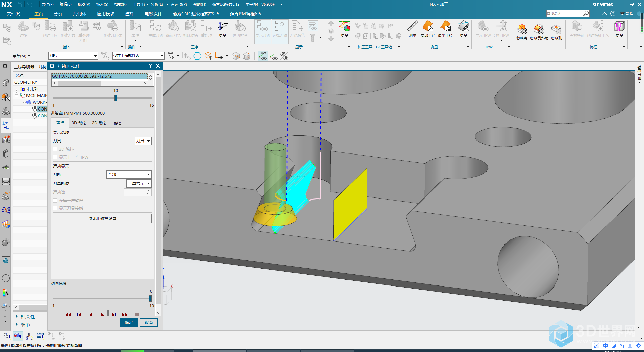
Task: Open the 更多 button in the 工序 group
Action: (x=223, y=31)
